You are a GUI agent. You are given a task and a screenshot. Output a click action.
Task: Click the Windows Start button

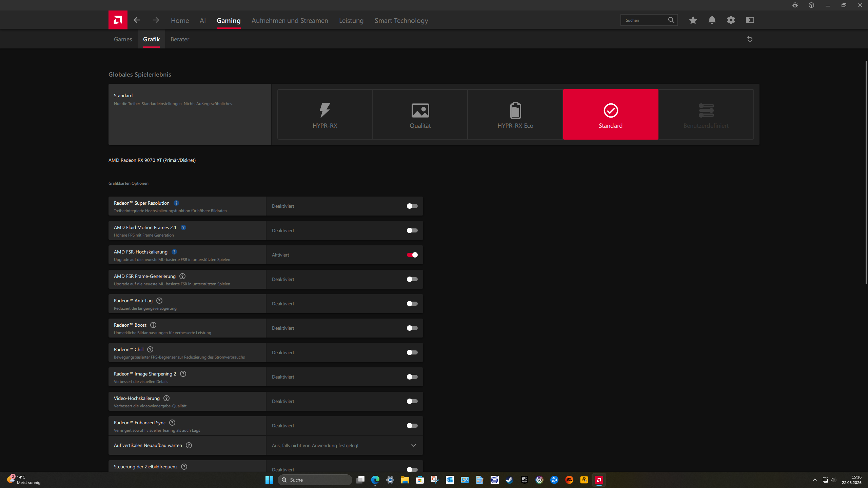(x=269, y=480)
